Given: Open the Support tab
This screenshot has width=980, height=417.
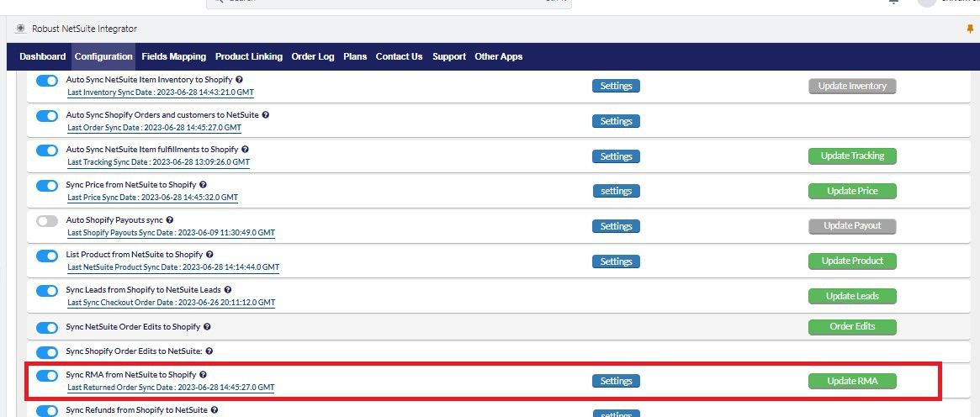Looking at the screenshot, I should click(x=448, y=56).
